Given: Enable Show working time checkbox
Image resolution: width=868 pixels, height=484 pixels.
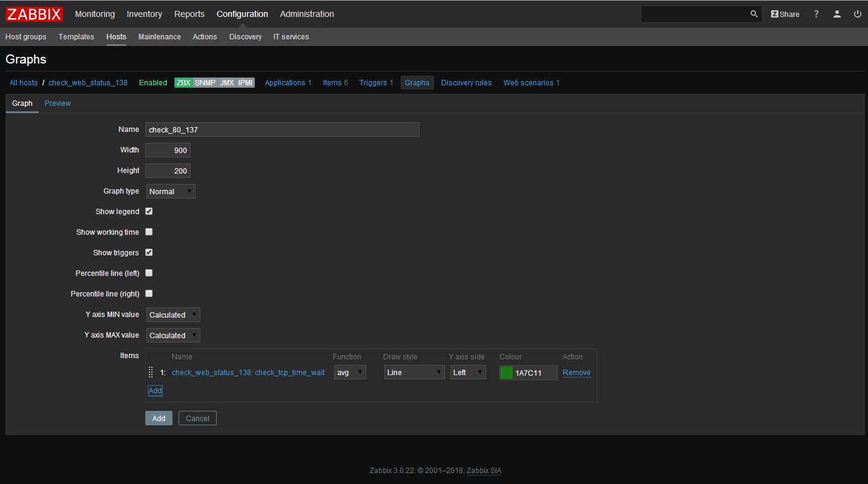Looking at the screenshot, I should click(x=149, y=232).
